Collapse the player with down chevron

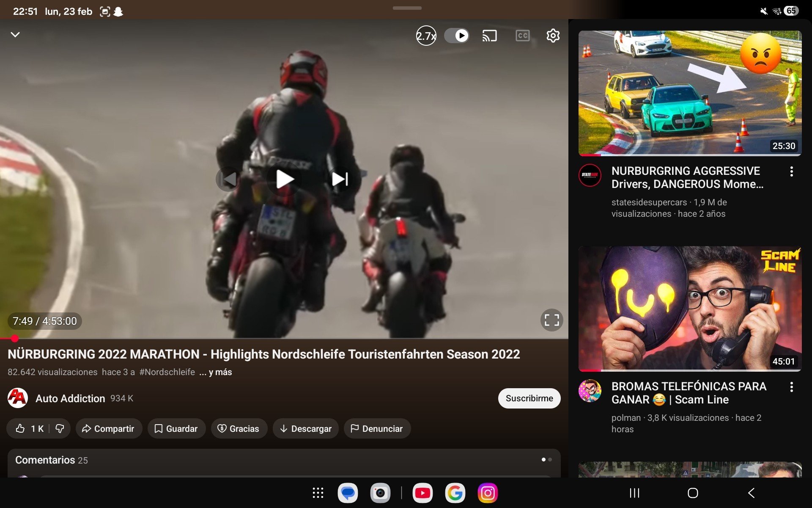tap(15, 35)
